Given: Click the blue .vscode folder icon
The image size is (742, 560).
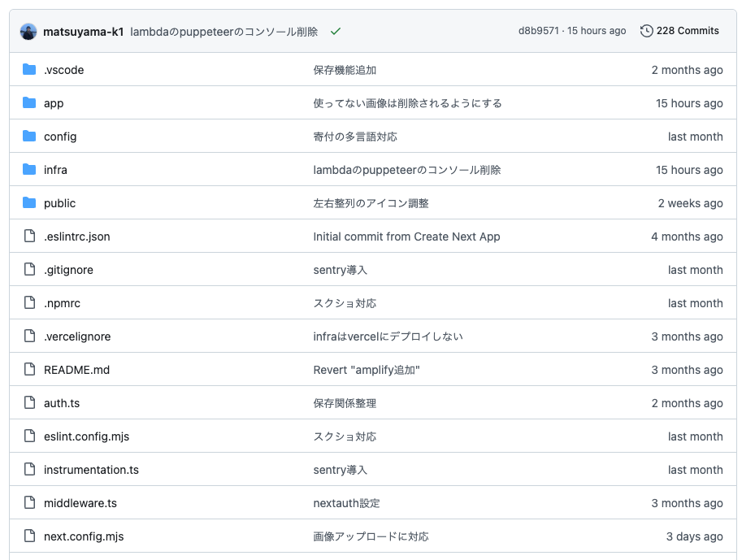Looking at the screenshot, I should pyautogui.click(x=28, y=70).
